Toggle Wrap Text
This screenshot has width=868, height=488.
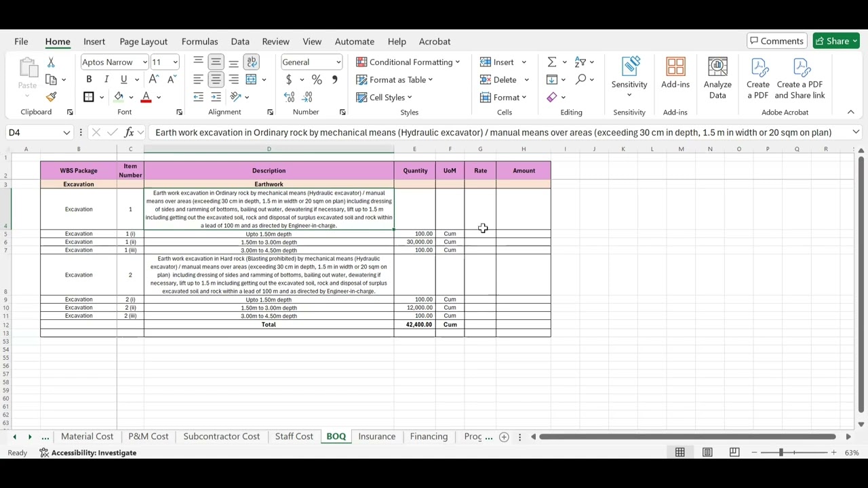[x=251, y=62]
